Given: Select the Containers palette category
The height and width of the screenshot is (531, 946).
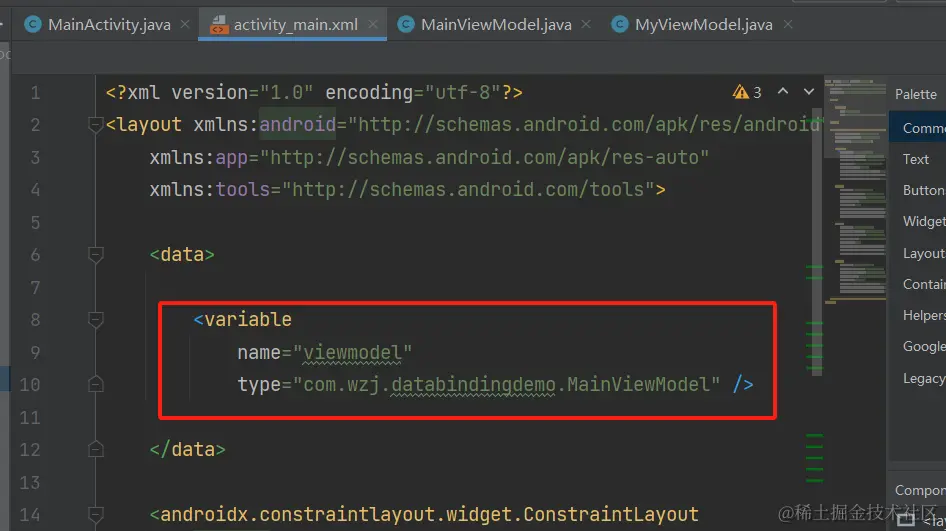Looking at the screenshot, I should (918, 284).
